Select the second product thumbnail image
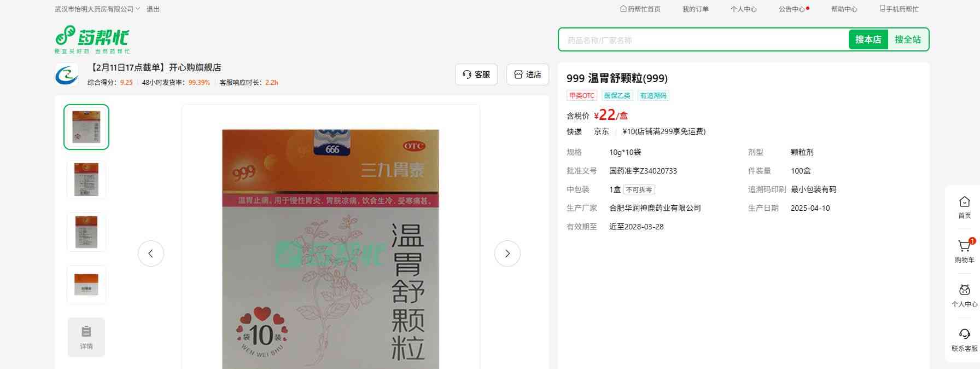980x369 pixels. coord(86,180)
